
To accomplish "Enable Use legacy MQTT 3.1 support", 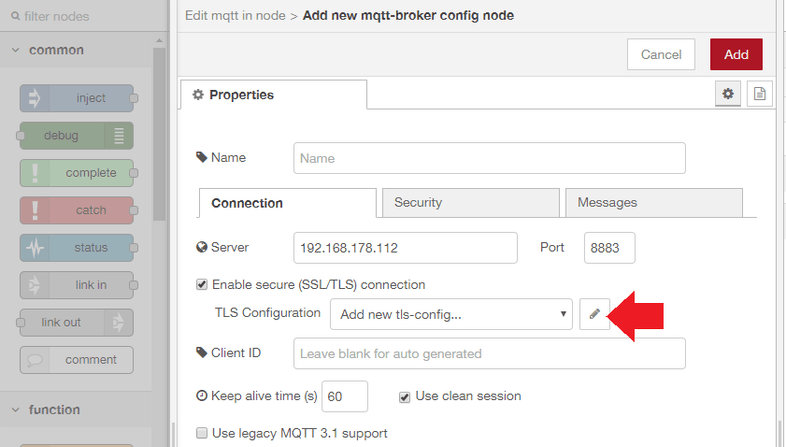I will pos(202,433).
